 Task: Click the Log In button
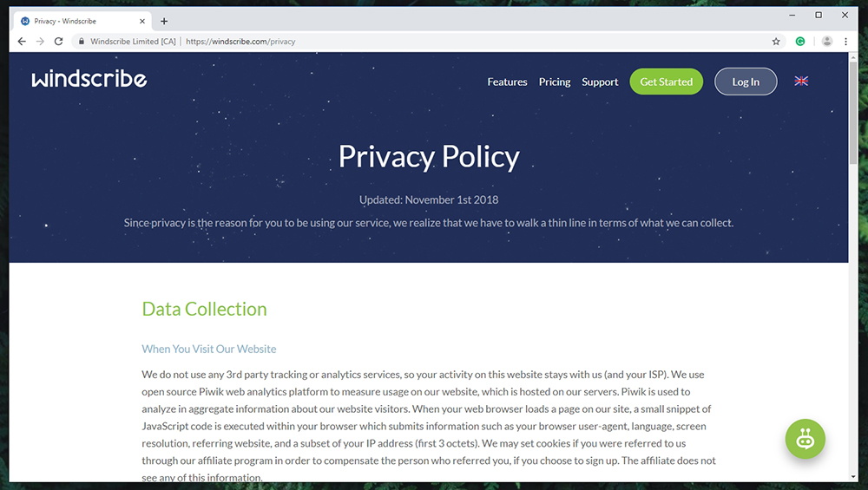(746, 82)
